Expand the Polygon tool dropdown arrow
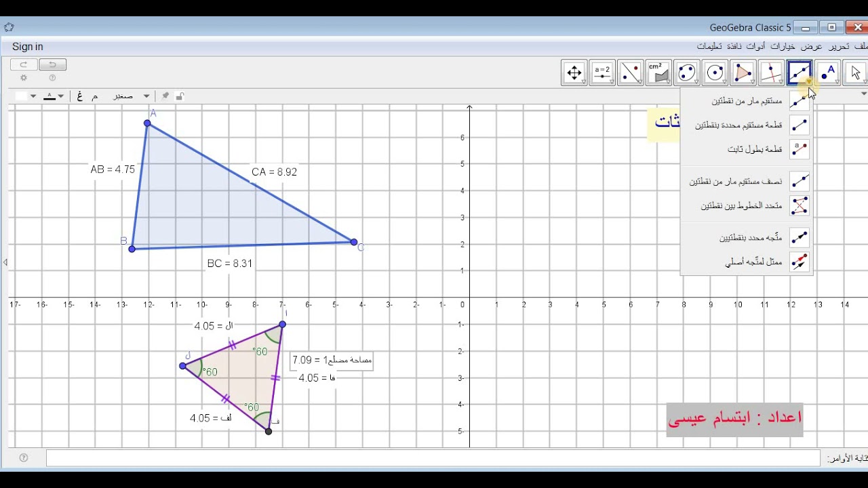Viewport: 868px width, 488px height. click(753, 81)
